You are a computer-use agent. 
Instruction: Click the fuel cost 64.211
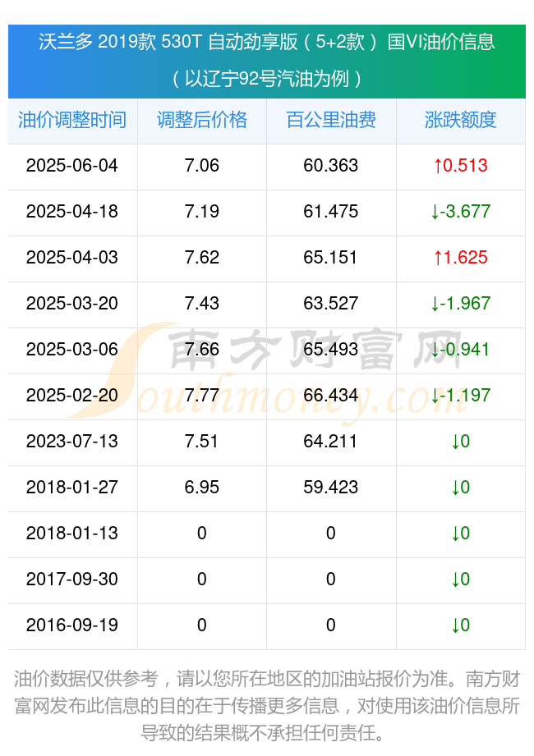coord(331,441)
